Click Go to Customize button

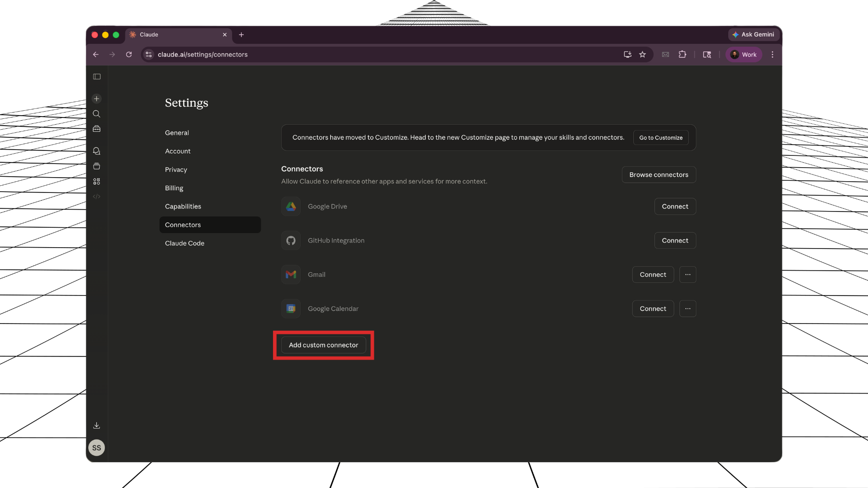[660, 137]
